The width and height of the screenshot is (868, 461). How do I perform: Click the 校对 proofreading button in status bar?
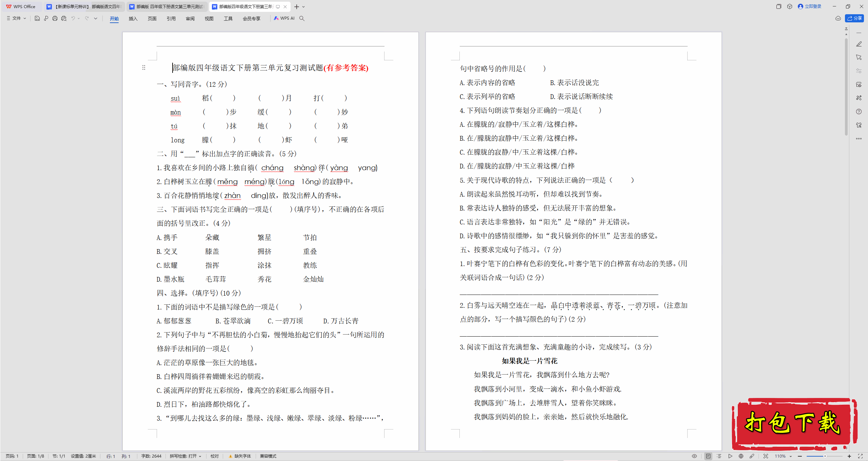(x=215, y=456)
